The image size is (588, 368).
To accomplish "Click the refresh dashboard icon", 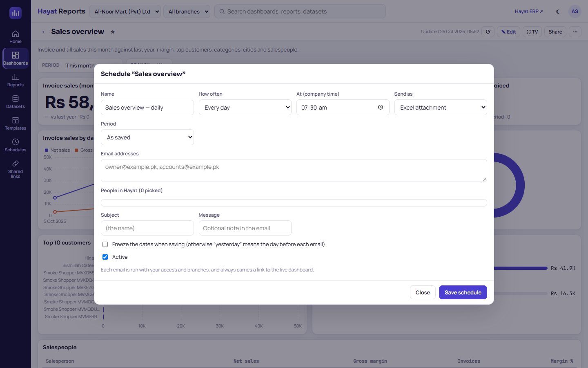I will click(x=488, y=31).
